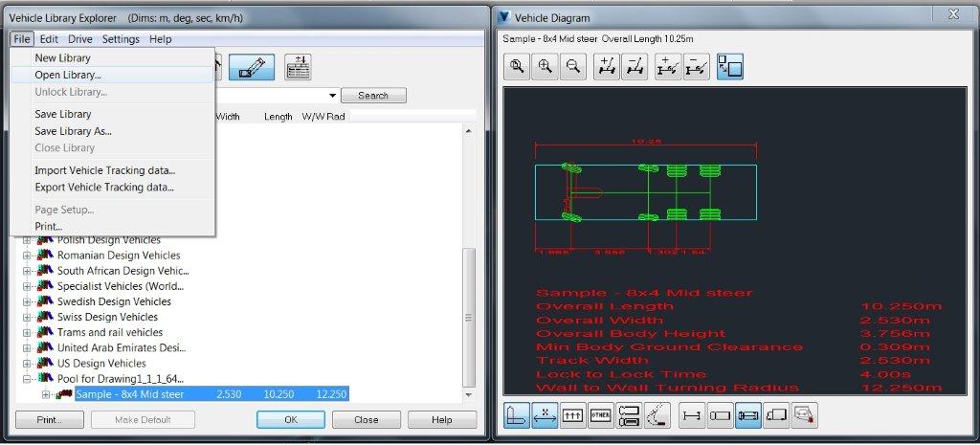Select the wheelbase line view icon
The height and width of the screenshot is (445, 980).
[692, 415]
